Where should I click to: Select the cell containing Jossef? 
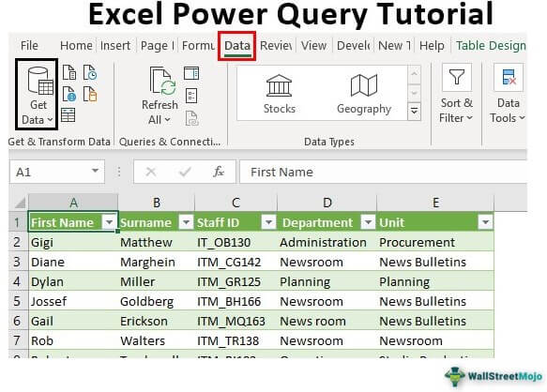coord(73,301)
